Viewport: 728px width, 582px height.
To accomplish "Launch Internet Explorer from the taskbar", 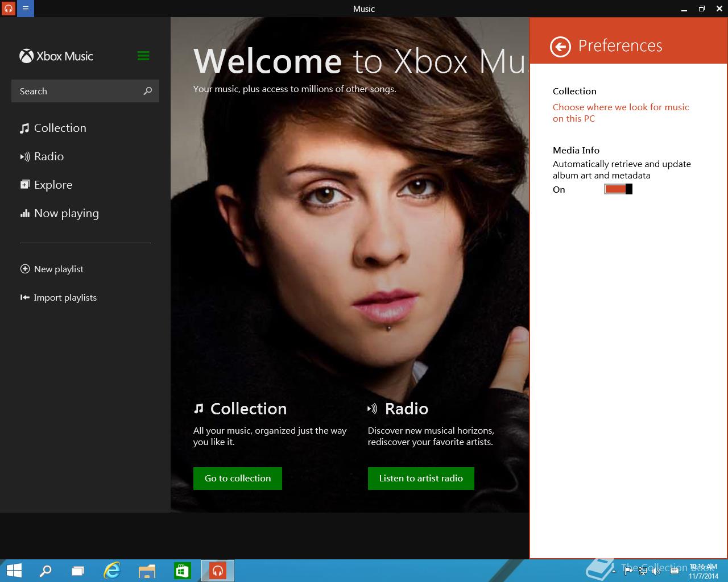I will click(x=112, y=571).
